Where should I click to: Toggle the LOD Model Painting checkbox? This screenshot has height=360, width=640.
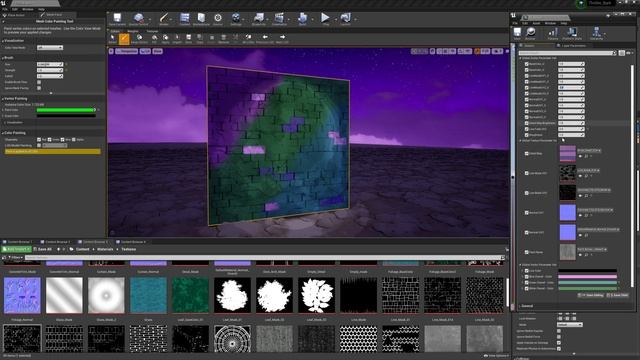(x=39, y=145)
